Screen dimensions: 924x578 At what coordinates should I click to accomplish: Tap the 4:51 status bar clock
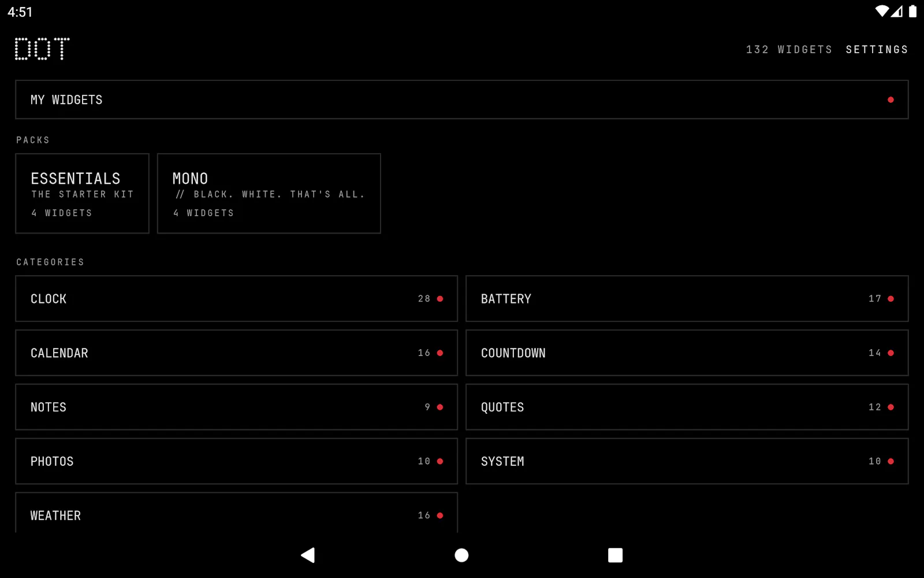20,12
